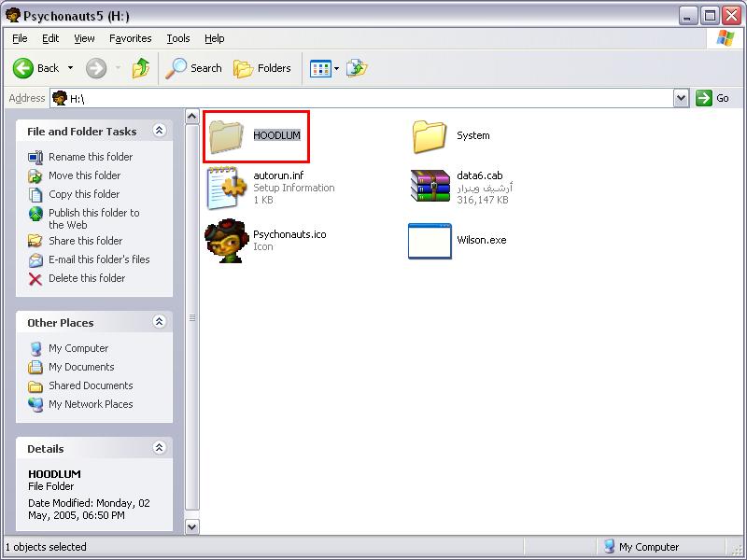This screenshot has width=747, height=560.
Task: Expand the Address bar dropdown
Action: pyautogui.click(x=681, y=98)
